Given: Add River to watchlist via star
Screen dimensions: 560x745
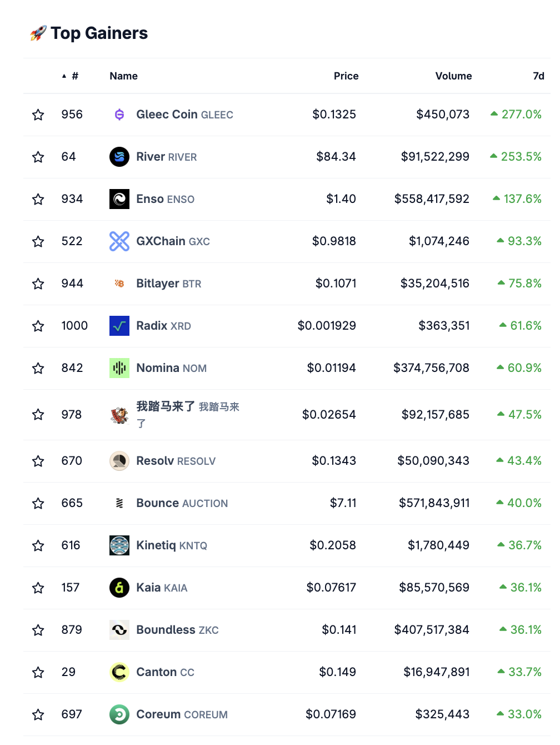Looking at the screenshot, I should tap(38, 156).
